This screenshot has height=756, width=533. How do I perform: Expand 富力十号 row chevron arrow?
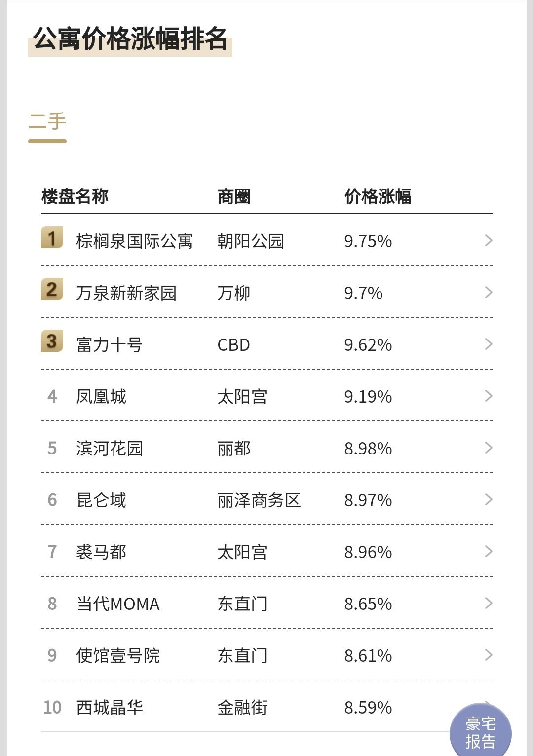tap(489, 344)
